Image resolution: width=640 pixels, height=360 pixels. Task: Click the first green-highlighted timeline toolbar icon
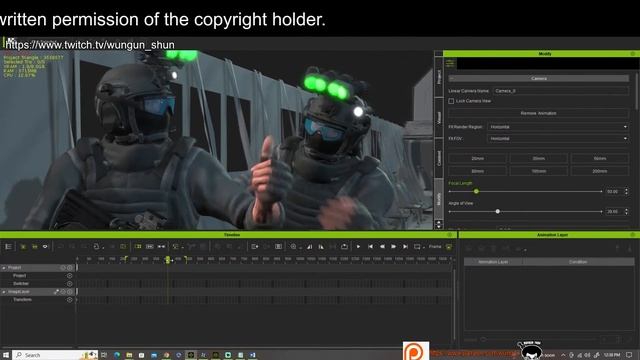point(23,247)
